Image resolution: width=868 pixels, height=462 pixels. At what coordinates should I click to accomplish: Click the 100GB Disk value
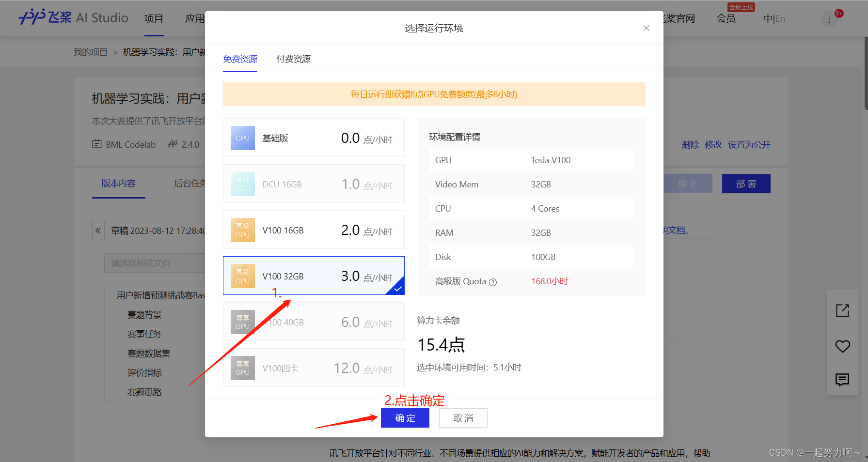pyautogui.click(x=543, y=257)
